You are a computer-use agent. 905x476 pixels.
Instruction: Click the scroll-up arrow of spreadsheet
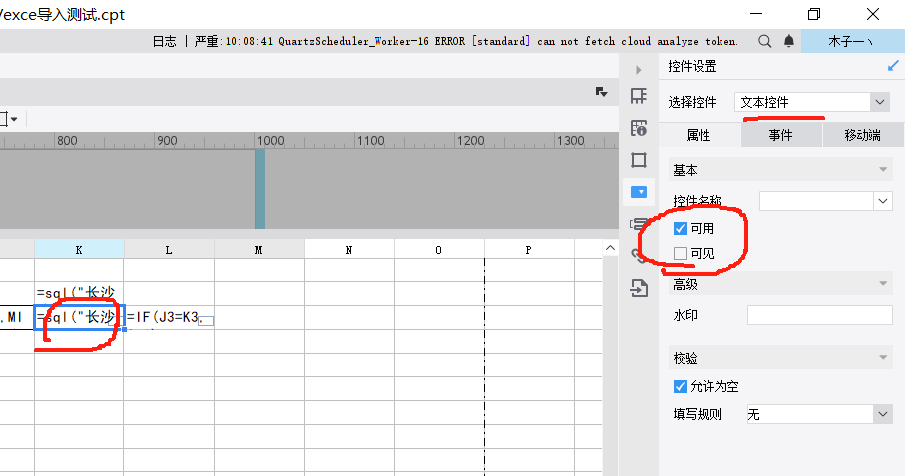[610, 248]
